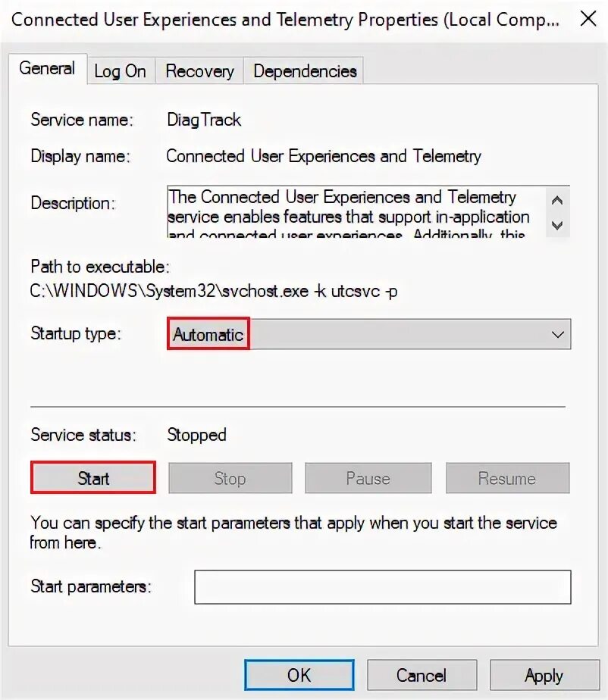Viewport: 608px width, 700px height.
Task: Click the Pause service button
Action: point(368,479)
